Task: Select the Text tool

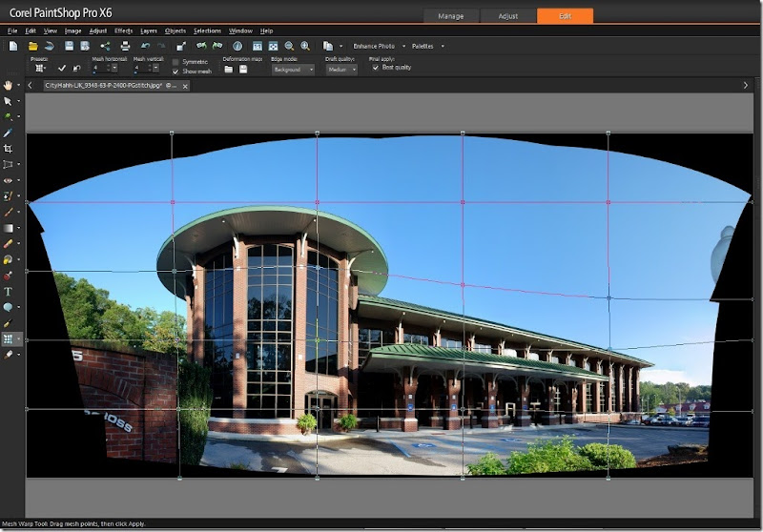Action: 9,292
